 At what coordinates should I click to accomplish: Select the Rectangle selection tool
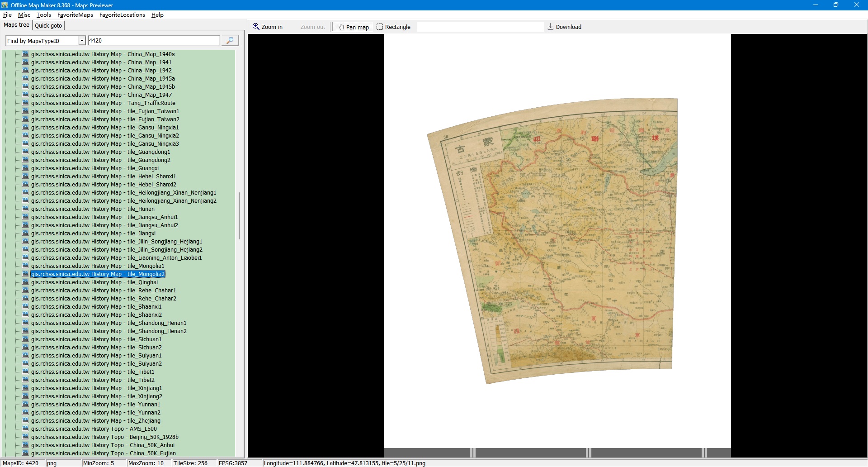point(393,27)
